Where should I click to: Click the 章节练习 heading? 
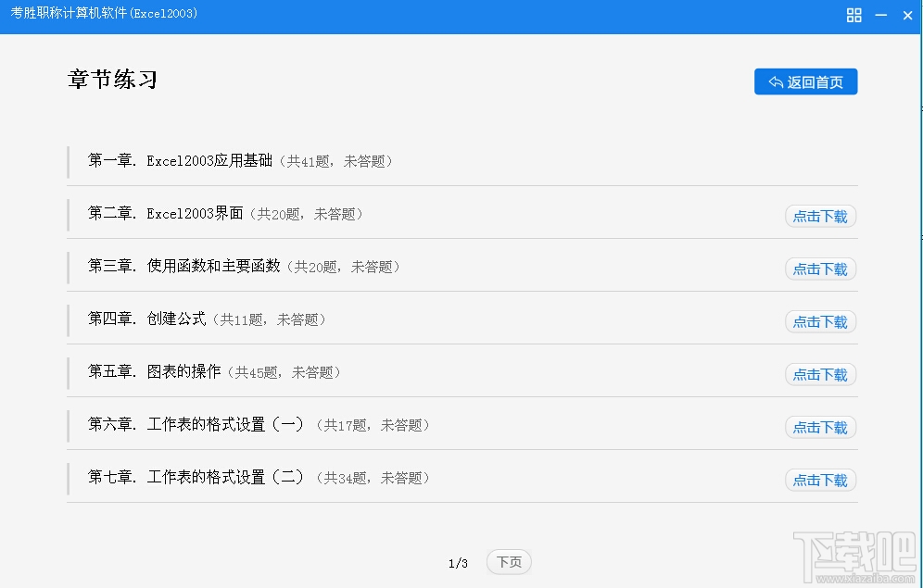click(112, 80)
